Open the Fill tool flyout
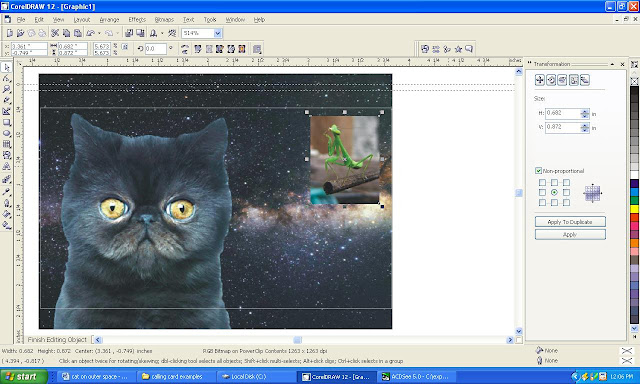Image resolution: width=640 pixels, height=384 pixels. (7, 214)
